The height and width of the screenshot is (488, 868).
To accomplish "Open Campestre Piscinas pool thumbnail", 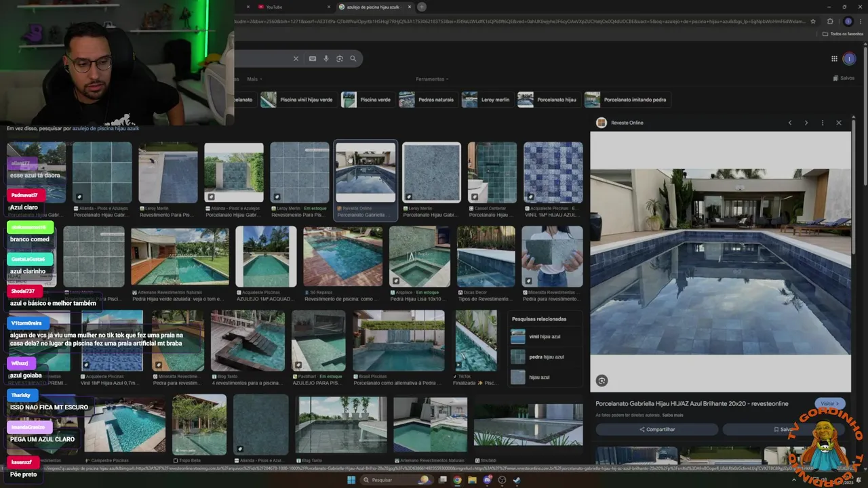I will click(125, 425).
